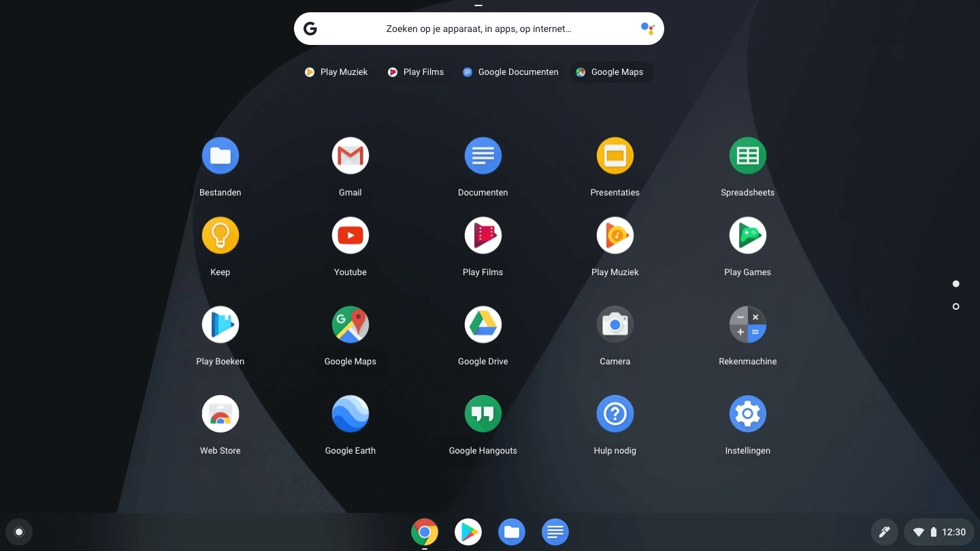Image resolution: width=980 pixels, height=551 pixels.
Task: Open the Web Store app
Action: [x=220, y=414]
